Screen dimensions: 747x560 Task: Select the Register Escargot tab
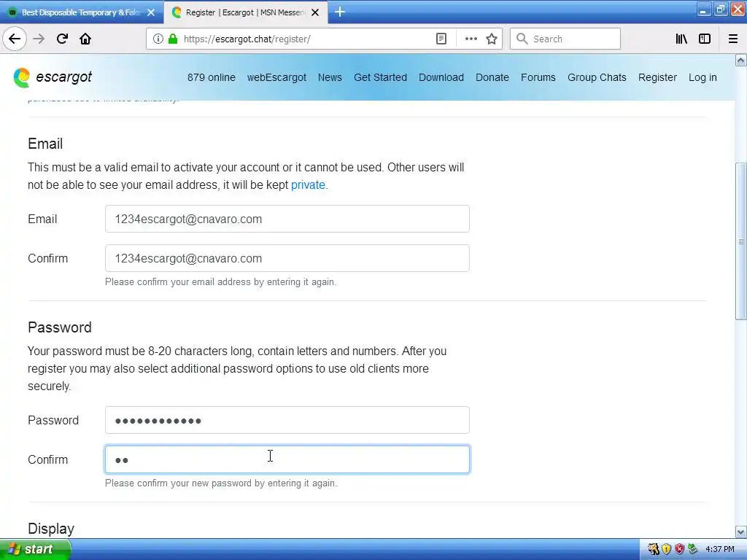pyautogui.click(x=245, y=12)
